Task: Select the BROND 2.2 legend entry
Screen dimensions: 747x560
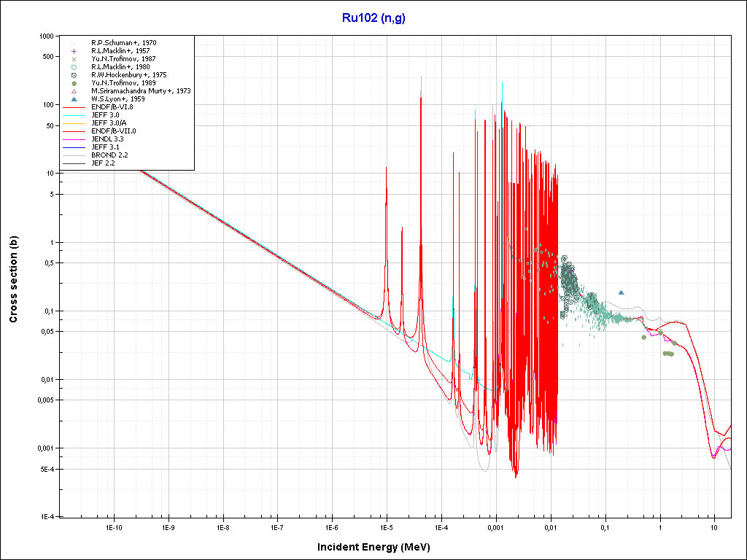Action: tap(108, 155)
